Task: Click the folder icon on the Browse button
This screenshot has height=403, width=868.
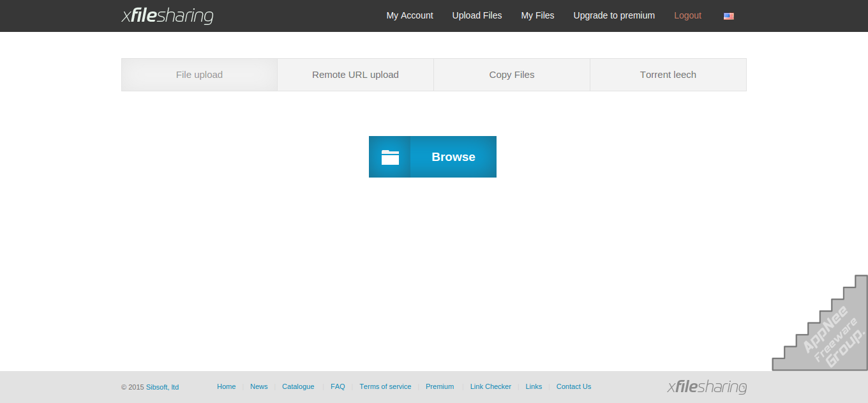Action: click(390, 157)
